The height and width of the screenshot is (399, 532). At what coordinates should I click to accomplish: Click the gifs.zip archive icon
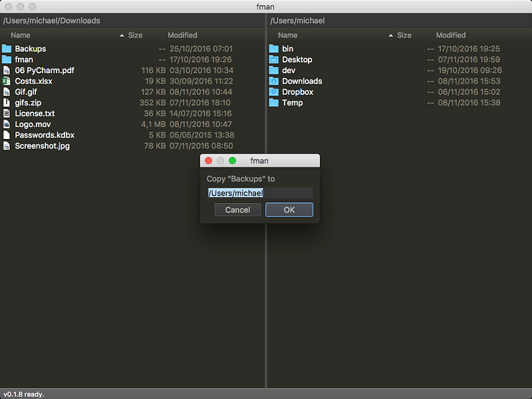coord(7,102)
